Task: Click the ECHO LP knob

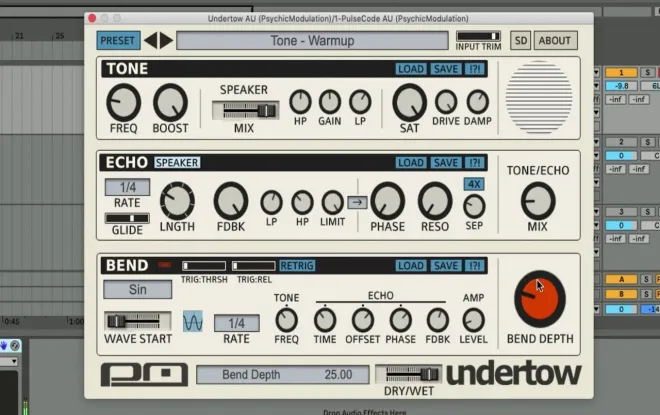Action: coord(271,202)
